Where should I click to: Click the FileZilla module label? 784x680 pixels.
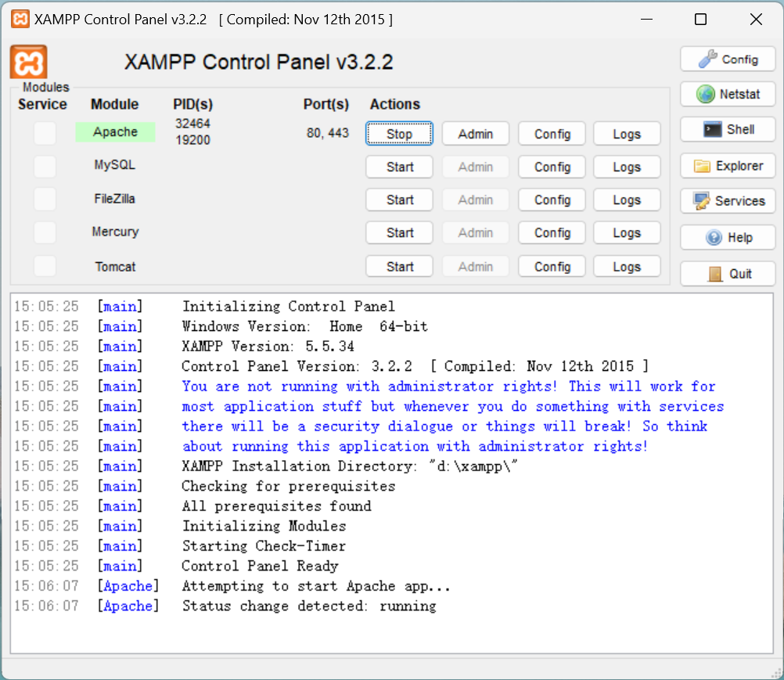[114, 199]
